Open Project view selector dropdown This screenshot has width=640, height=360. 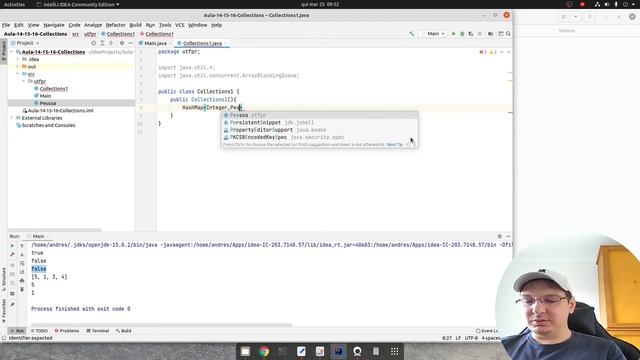click(27, 43)
